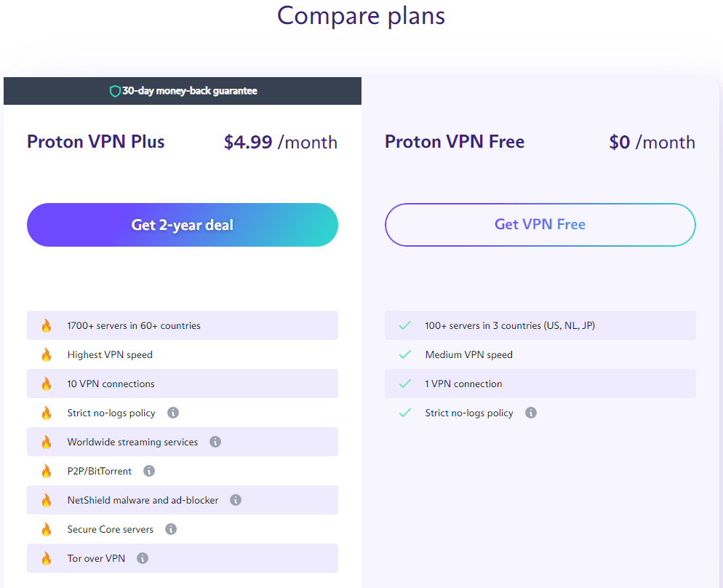The image size is (723, 588).
Task: Click the info icon next to Strict no-logs policy
Action: click(172, 413)
